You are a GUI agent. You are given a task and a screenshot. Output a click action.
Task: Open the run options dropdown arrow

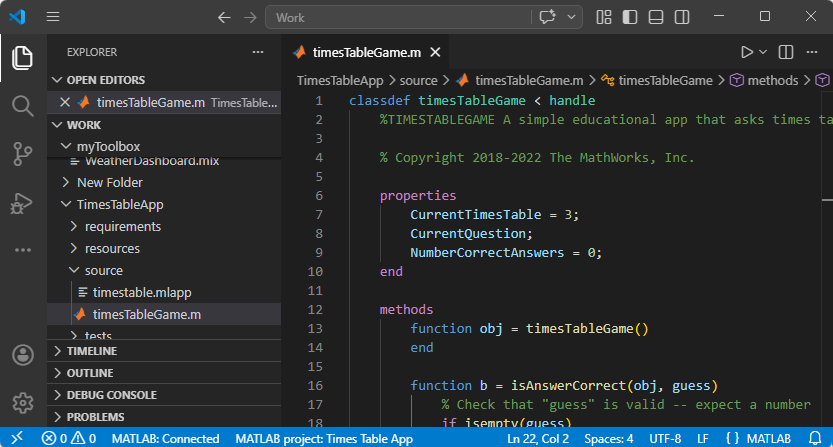tap(763, 52)
